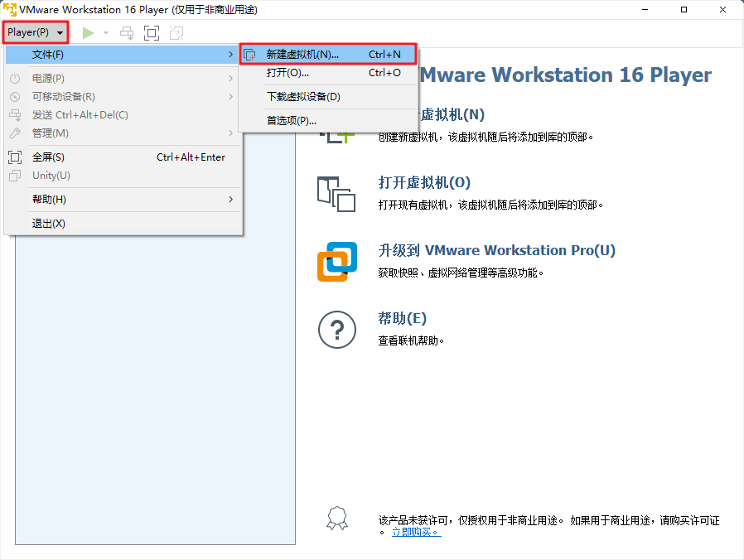Click the enter full screen toolbar icon
The image size is (744, 560).
[152, 33]
